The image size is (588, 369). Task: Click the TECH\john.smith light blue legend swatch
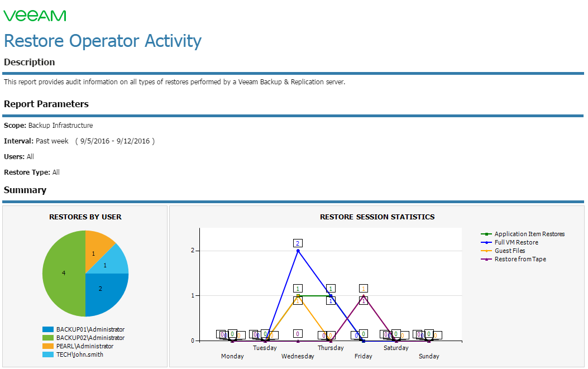[48, 354]
